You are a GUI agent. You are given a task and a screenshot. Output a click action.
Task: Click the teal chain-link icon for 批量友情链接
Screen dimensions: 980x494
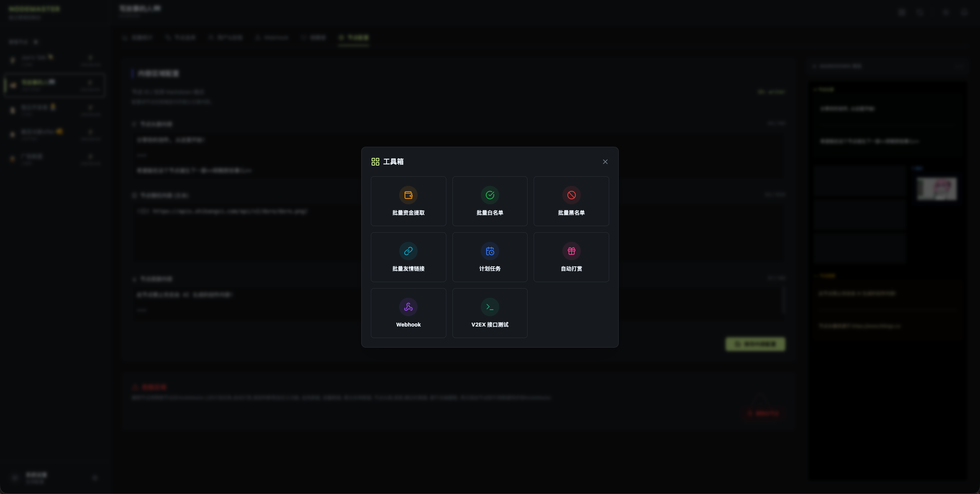[x=408, y=251]
